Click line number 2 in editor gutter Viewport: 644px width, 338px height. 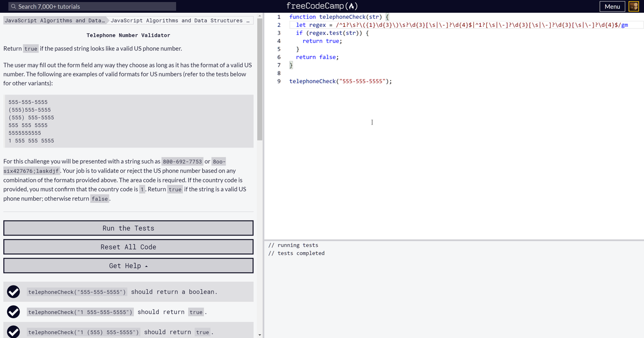tap(279, 25)
